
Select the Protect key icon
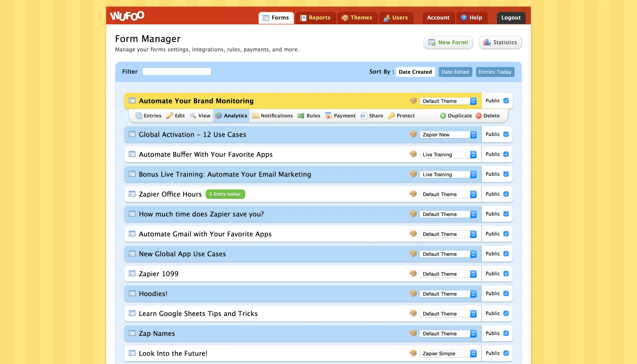391,116
